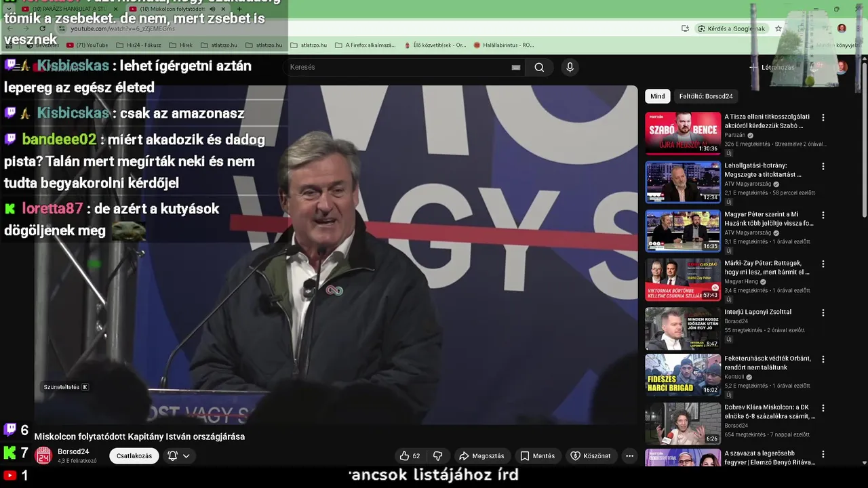868x488 pixels.
Task: Click the install app icon in address bar
Action: [x=685, y=28]
